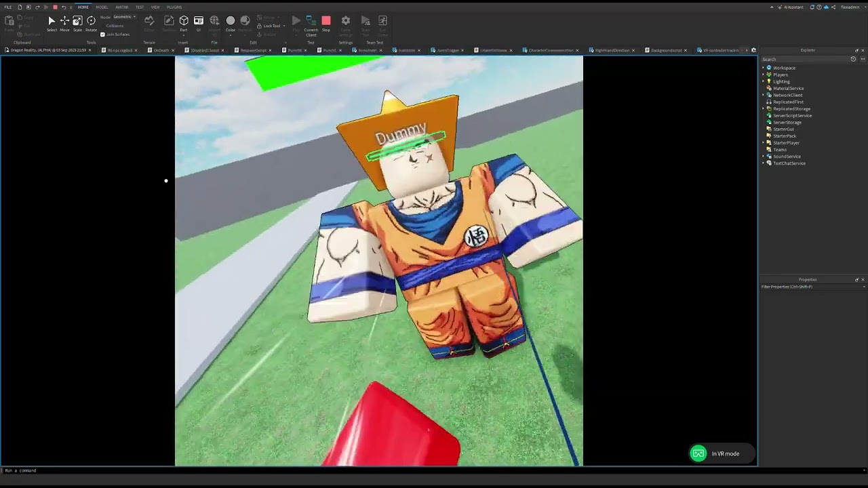
Task: Expand the Workspace tree node
Action: click(763, 68)
